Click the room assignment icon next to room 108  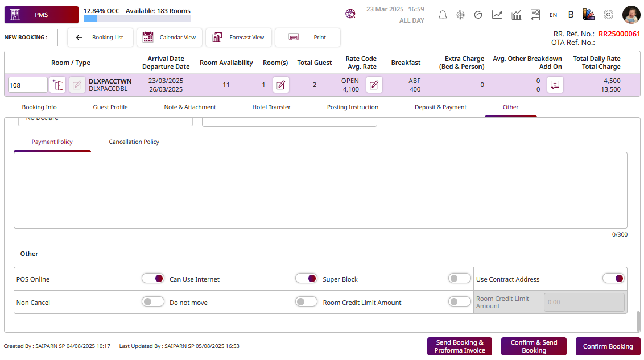tap(57, 85)
